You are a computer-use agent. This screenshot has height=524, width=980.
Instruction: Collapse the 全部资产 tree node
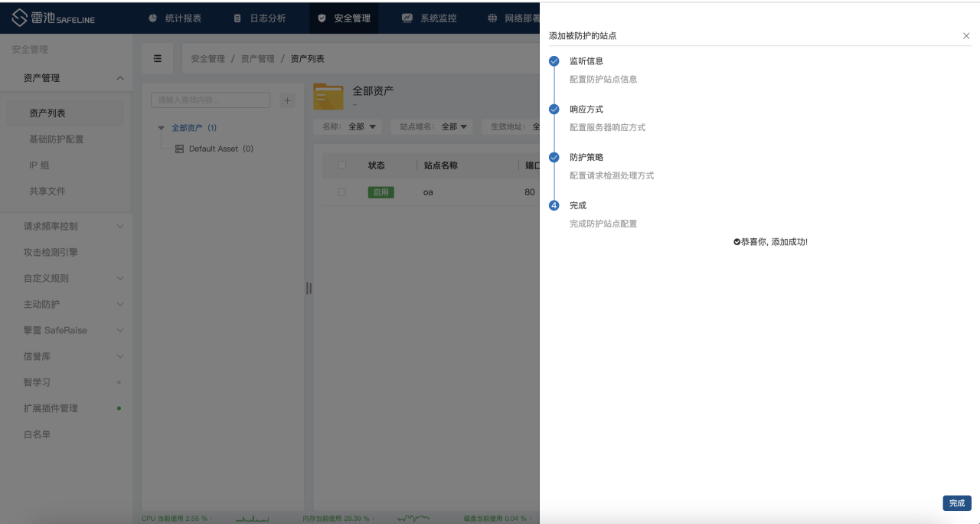(x=162, y=128)
